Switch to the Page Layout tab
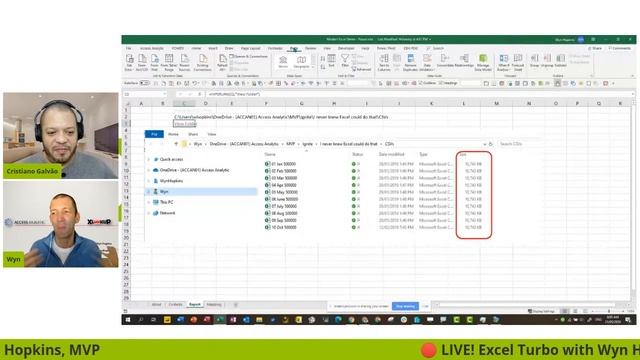 click(x=250, y=48)
